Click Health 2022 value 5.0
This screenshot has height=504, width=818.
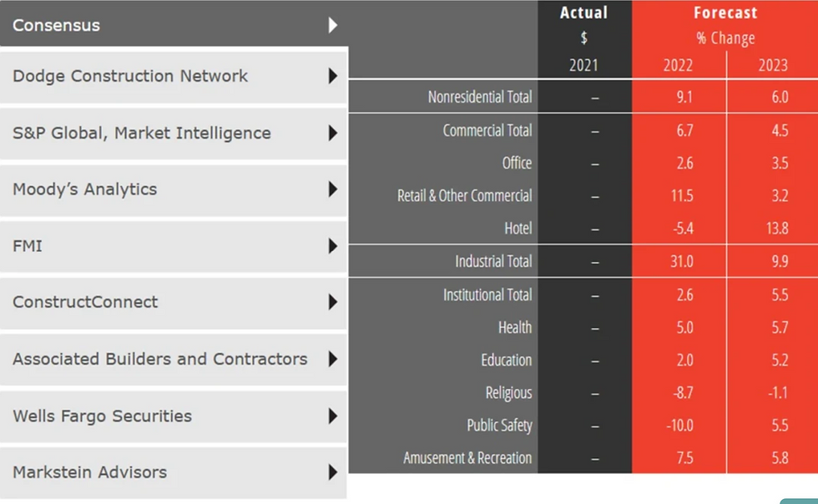click(684, 328)
